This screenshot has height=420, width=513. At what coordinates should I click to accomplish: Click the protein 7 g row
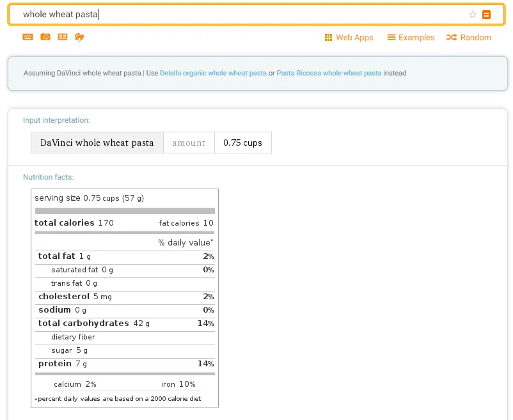pos(125,364)
